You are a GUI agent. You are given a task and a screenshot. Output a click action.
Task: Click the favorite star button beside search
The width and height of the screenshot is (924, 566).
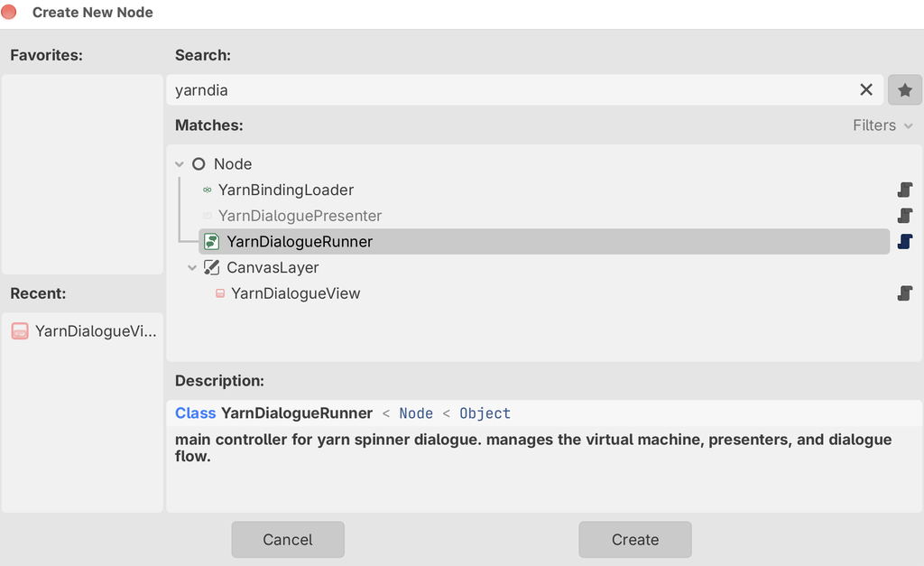click(x=904, y=90)
